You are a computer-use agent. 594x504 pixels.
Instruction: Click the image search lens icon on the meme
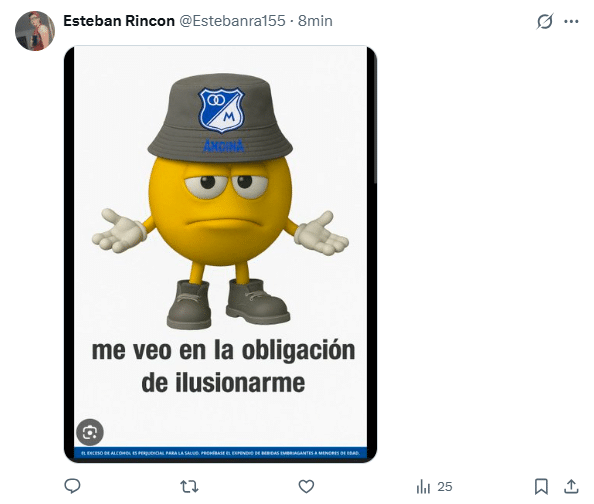pos(90,432)
